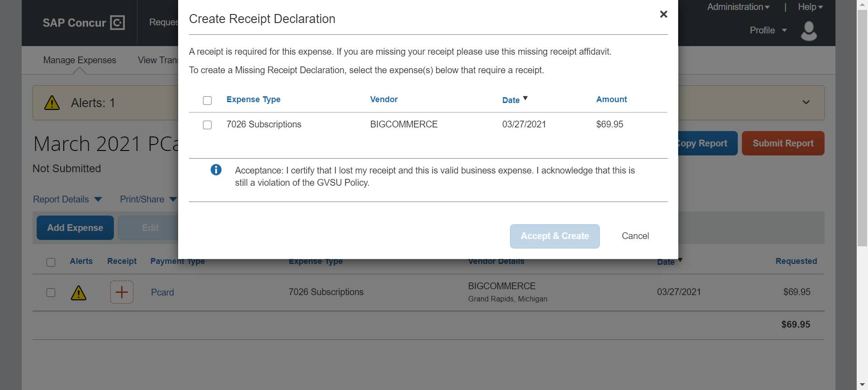
Task: Sort by Vendor column header in dialog
Action: tap(384, 99)
